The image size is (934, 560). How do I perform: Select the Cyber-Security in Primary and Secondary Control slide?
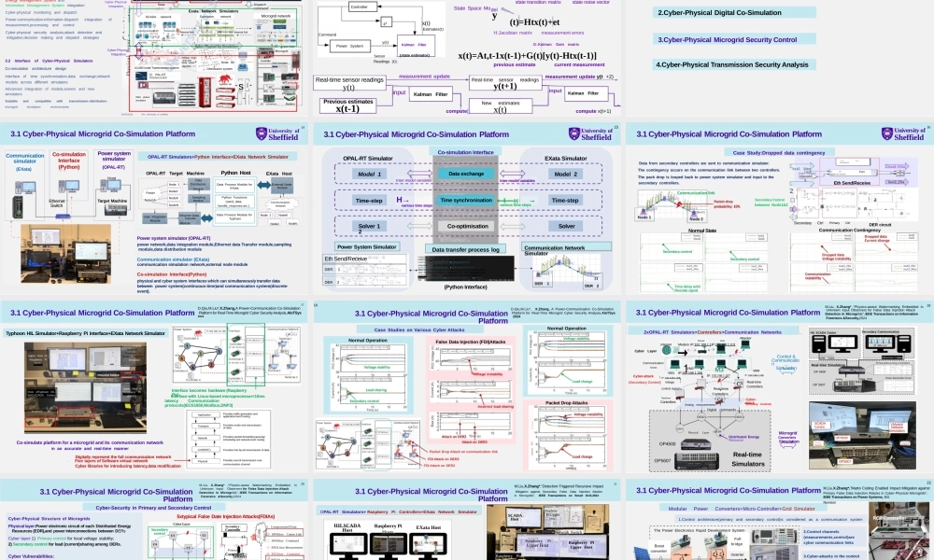pos(154,520)
